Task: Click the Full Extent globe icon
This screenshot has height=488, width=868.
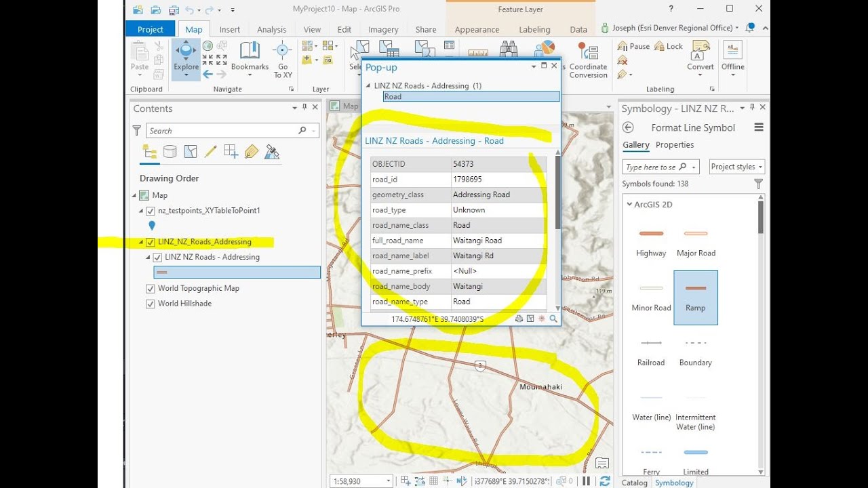Action: pyautogui.click(x=208, y=46)
